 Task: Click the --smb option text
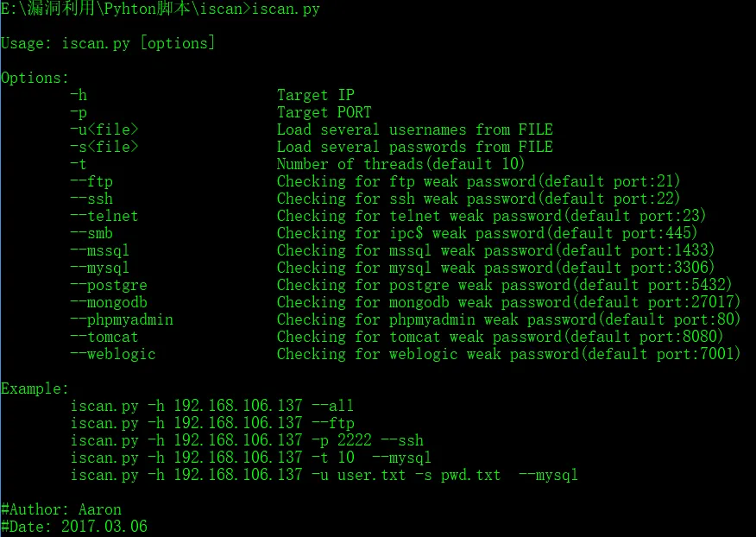pyautogui.click(x=91, y=233)
